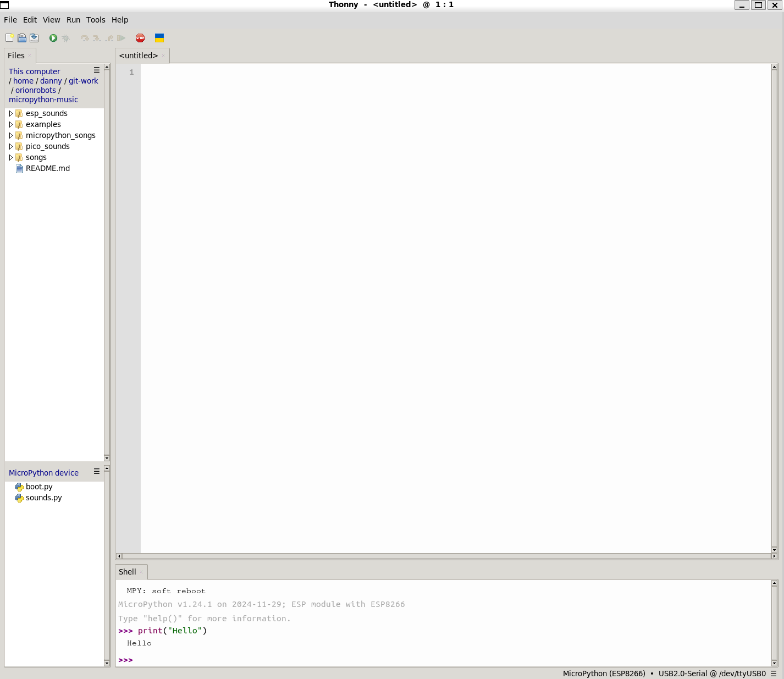
Task: Expand the micropython_songs folder
Action: 10,135
